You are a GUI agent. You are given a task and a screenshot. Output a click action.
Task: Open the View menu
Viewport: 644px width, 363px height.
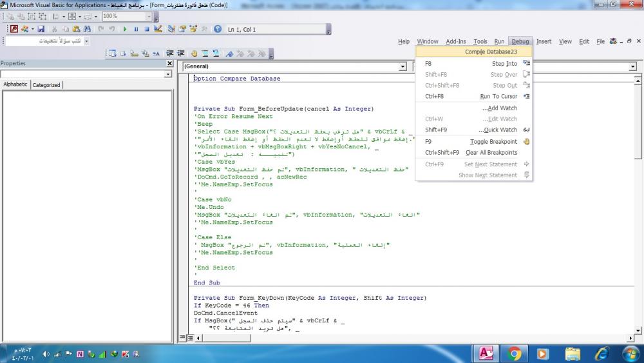565,41
